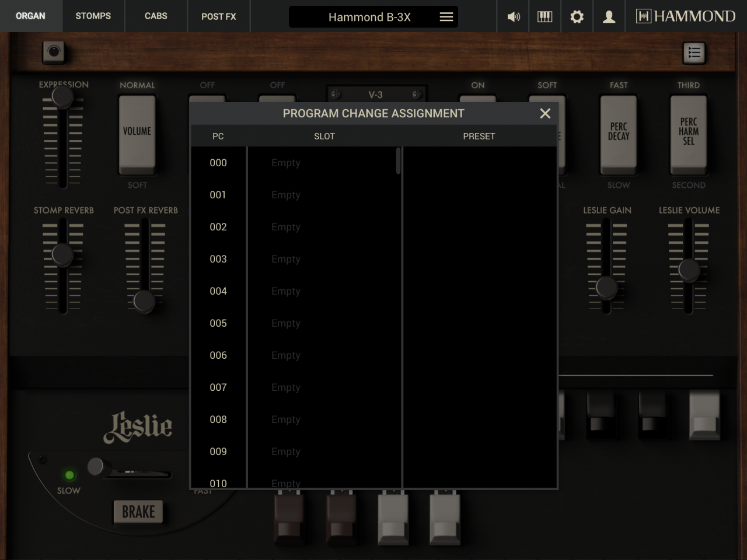Click PC number 000

click(x=218, y=163)
